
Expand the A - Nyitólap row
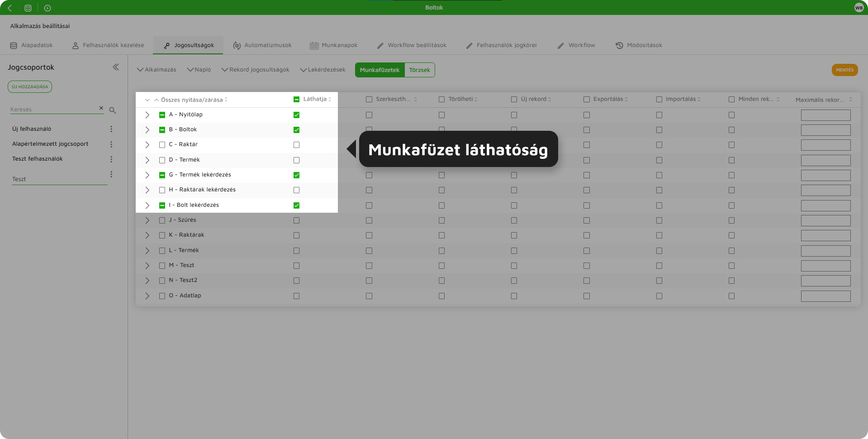click(147, 115)
